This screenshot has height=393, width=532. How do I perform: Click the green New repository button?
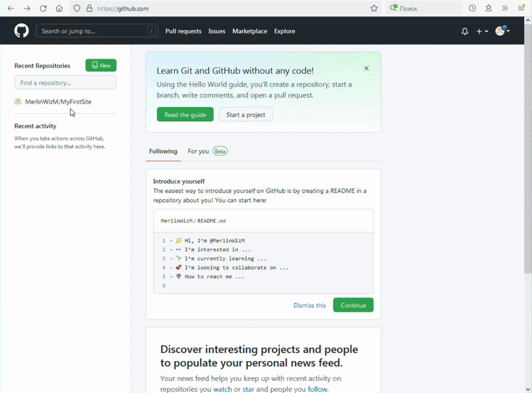(101, 65)
